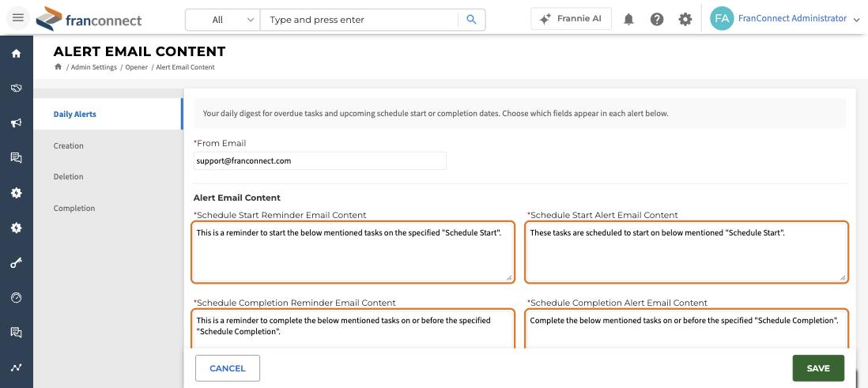Select the Daily Alerts tab

[108, 114]
